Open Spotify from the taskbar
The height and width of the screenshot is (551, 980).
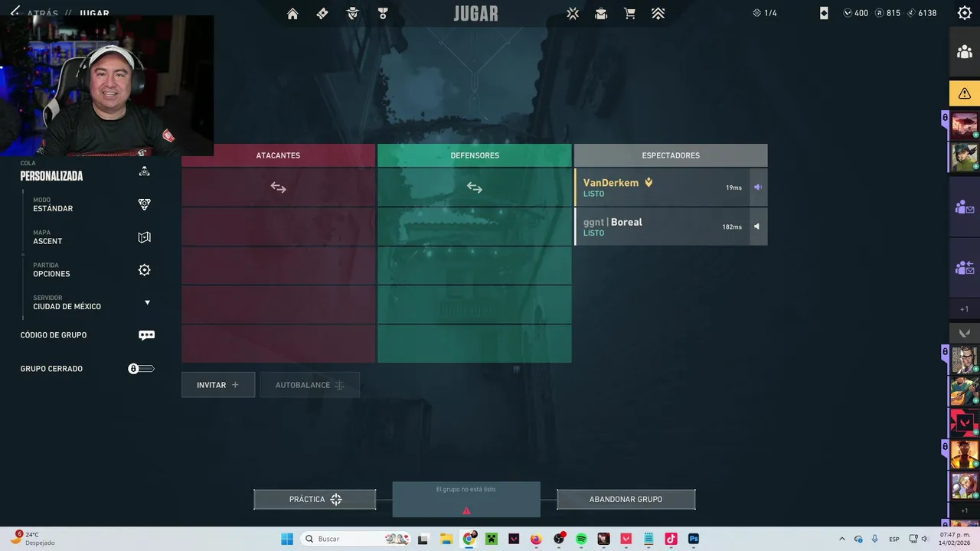(581, 539)
